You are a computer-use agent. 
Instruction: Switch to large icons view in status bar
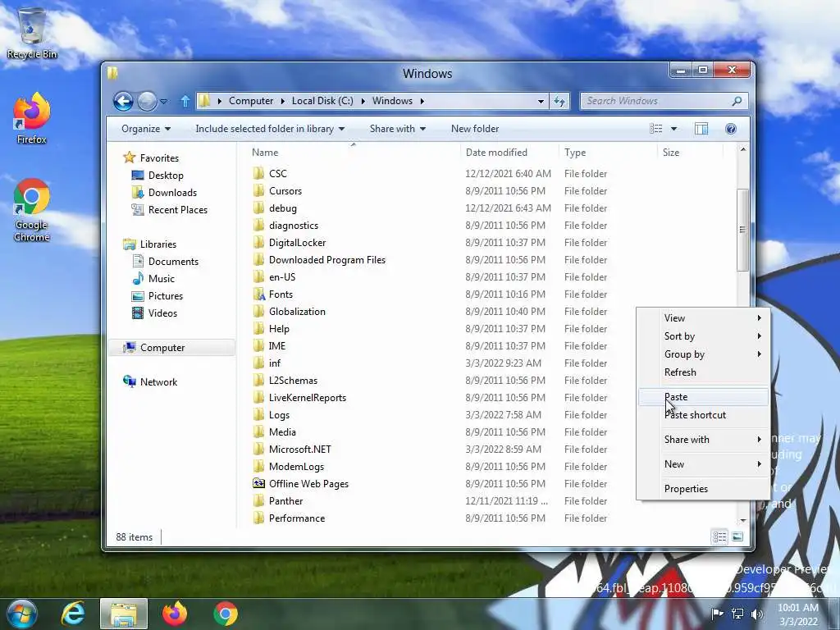tap(737, 536)
